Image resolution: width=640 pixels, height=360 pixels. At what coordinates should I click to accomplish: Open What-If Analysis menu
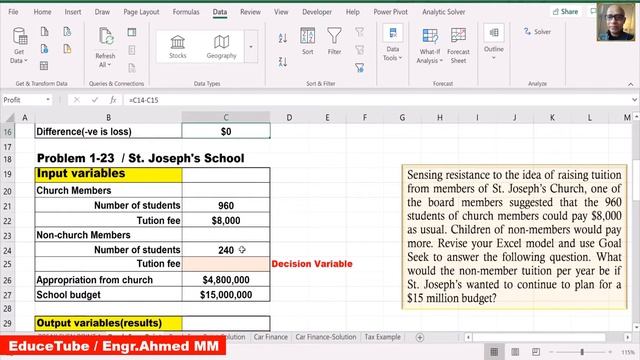tap(429, 46)
